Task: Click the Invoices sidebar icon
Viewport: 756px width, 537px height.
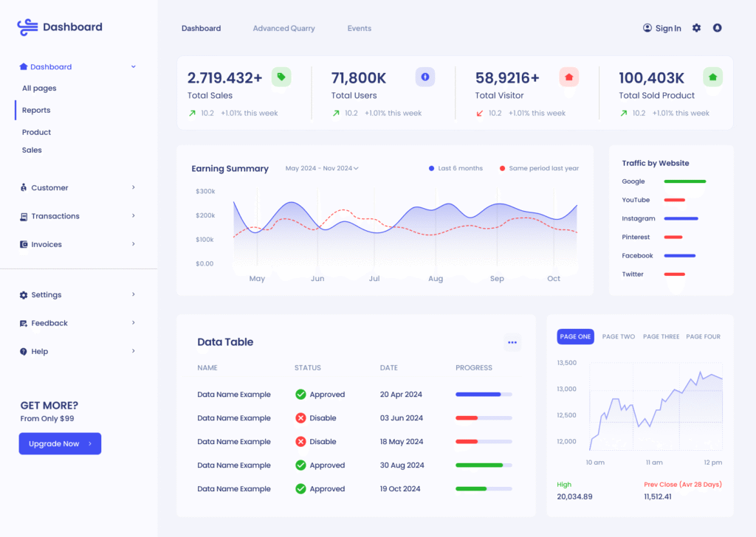Action: 24,244
